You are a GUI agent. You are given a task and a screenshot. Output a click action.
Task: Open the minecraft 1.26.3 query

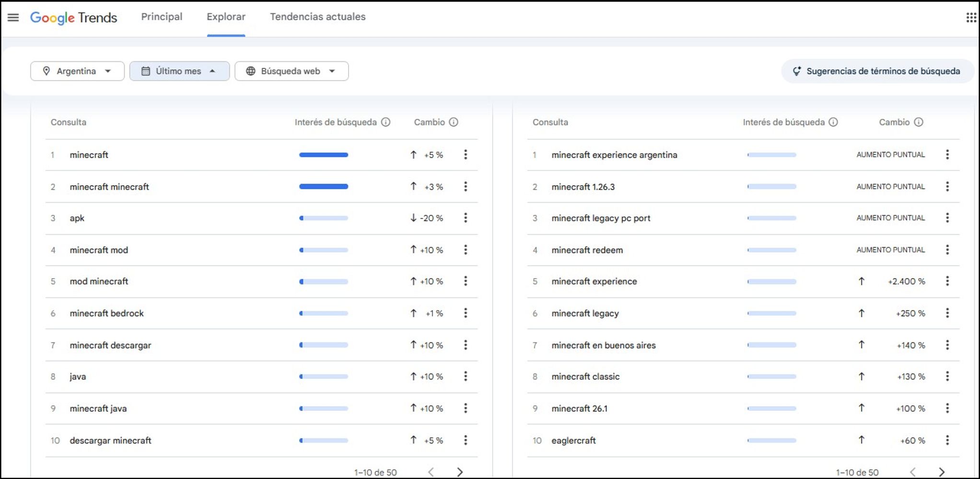pos(583,187)
